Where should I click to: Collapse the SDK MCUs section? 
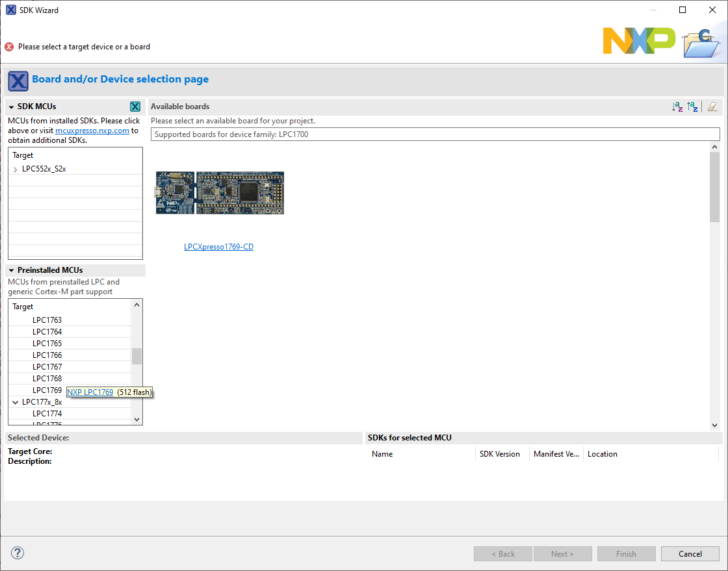click(10, 106)
